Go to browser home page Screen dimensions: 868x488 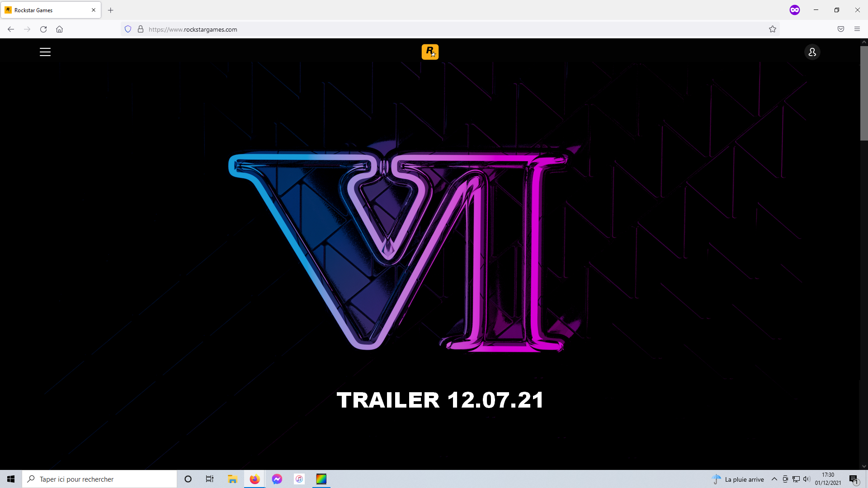(59, 29)
